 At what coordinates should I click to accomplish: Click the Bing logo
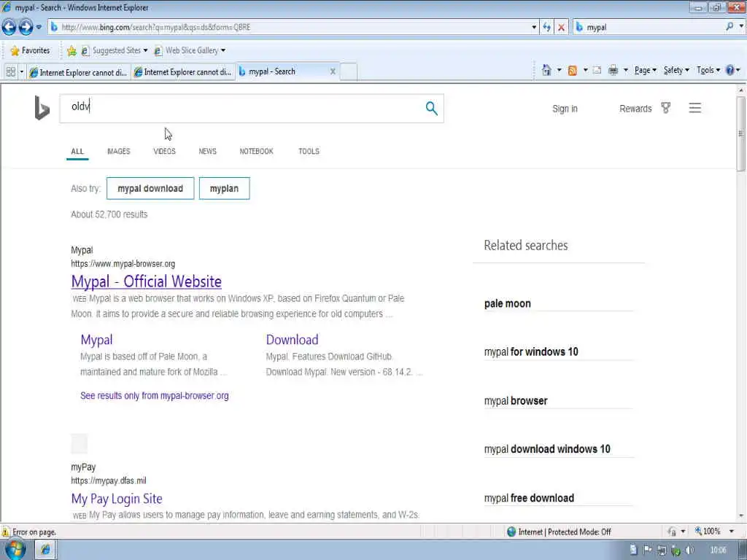click(x=42, y=108)
